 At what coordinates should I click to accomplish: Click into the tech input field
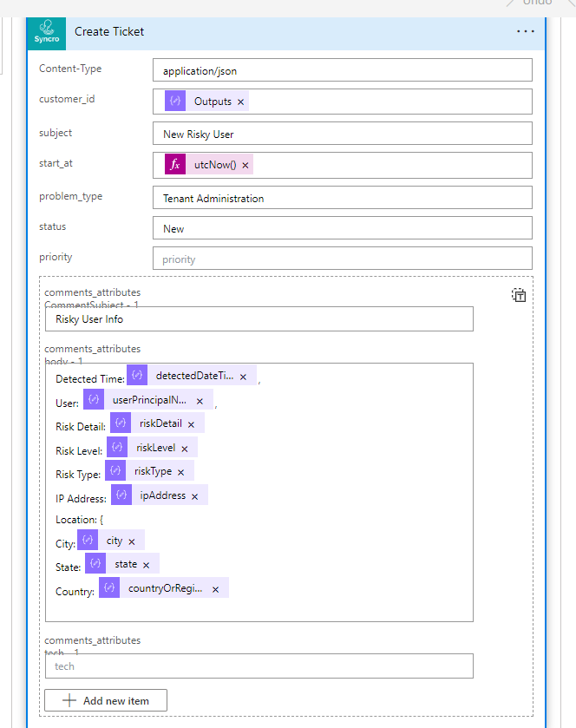[259, 666]
